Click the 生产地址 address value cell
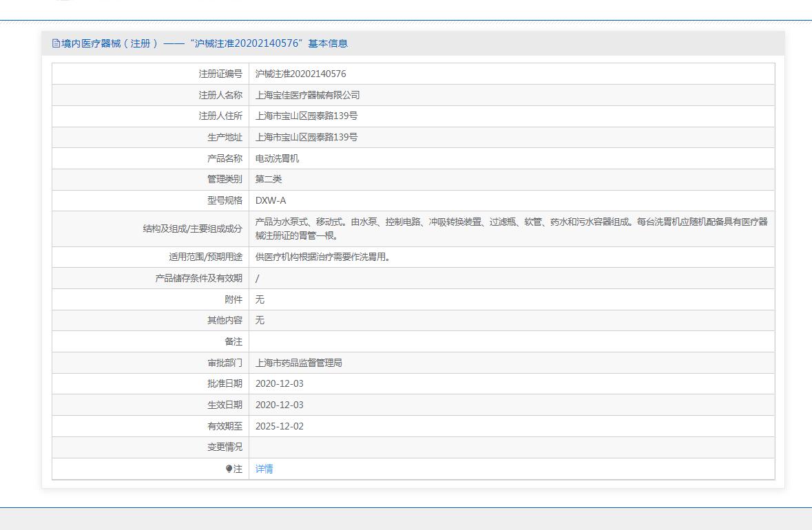This screenshot has height=530, width=812. click(512, 137)
